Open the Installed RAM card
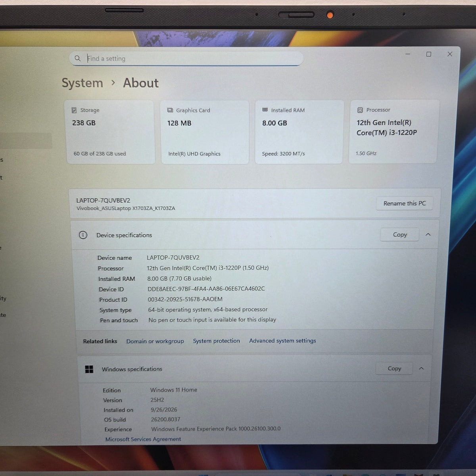The width and height of the screenshot is (476, 476). click(x=299, y=132)
